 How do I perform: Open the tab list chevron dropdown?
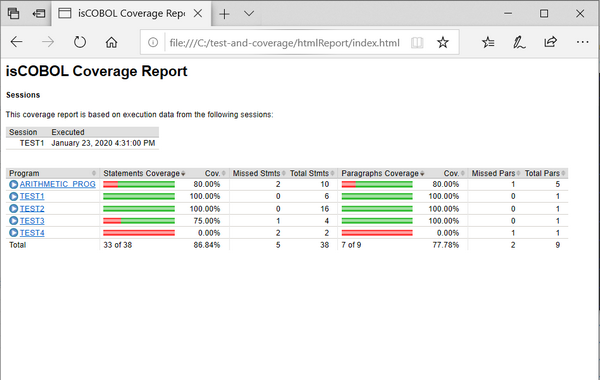[249, 14]
